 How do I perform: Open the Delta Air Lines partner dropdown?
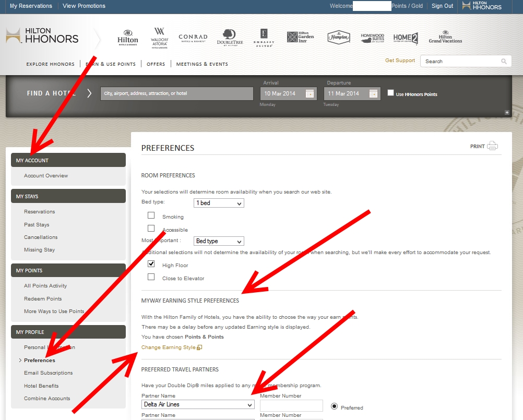198,404
